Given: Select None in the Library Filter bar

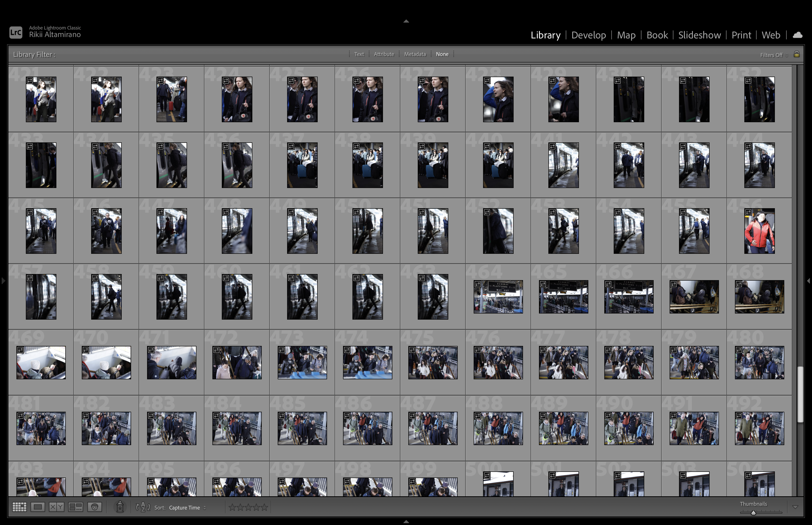Looking at the screenshot, I should pos(442,54).
